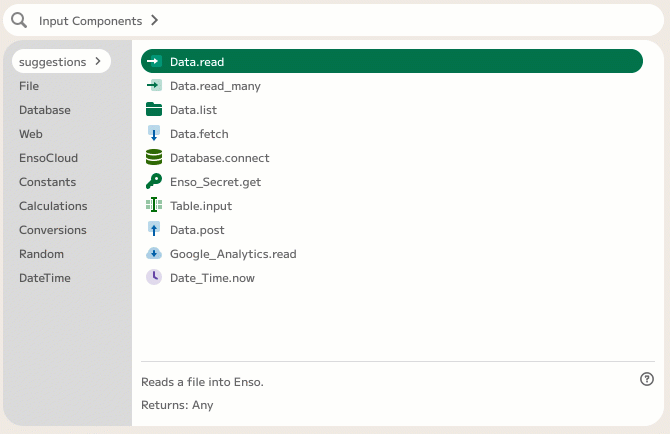
Task: Open the Constants category
Action: pyautogui.click(x=47, y=182)
